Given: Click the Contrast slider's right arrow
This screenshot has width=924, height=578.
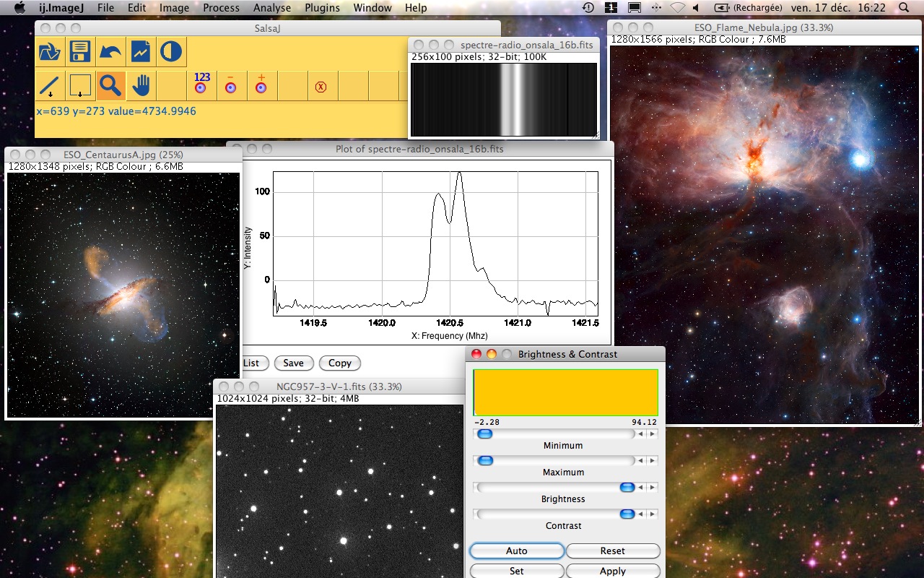Looking at the screenshot, I should tap(652, 514).
